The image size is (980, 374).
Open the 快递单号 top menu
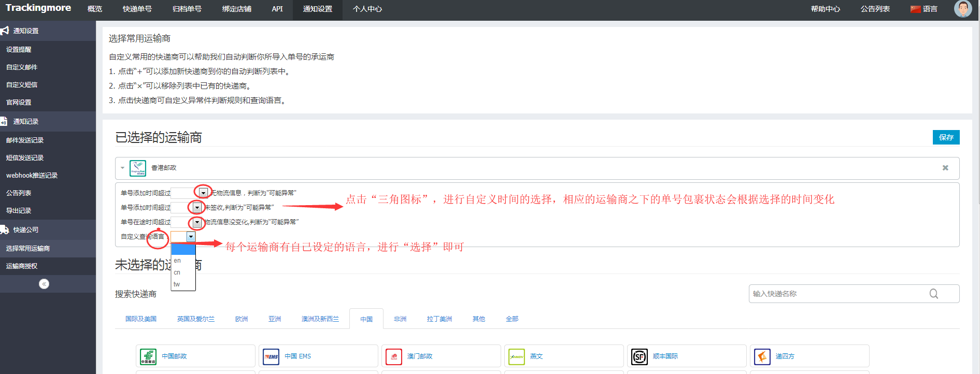click(137, 9)
